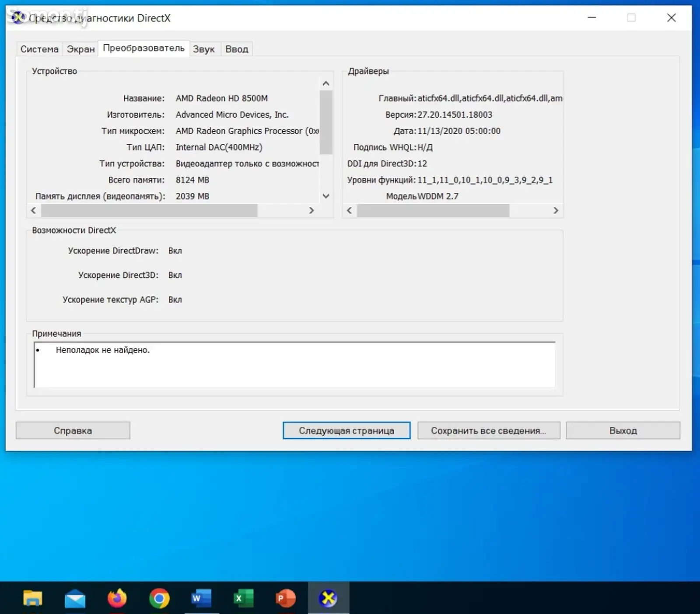700x614 pixels.
Task: Switch to Word on the taskbar
Action: 201,598
